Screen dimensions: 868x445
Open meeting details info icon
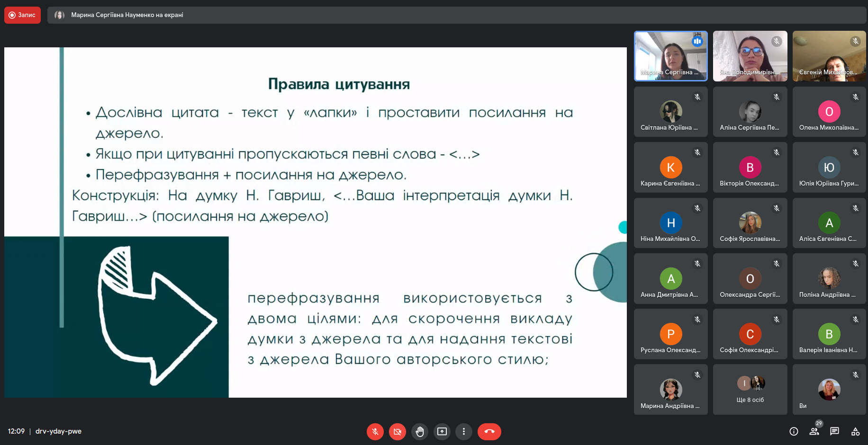click(x=794, y=431)
